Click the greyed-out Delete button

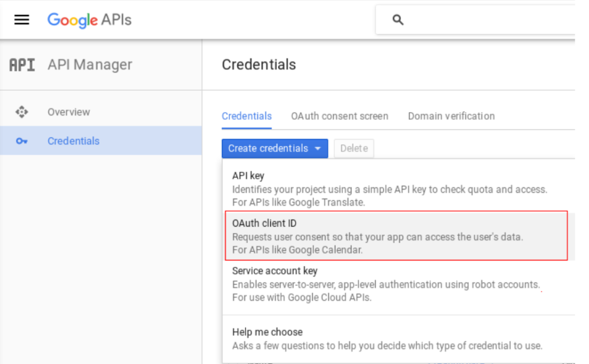point(354,148)
